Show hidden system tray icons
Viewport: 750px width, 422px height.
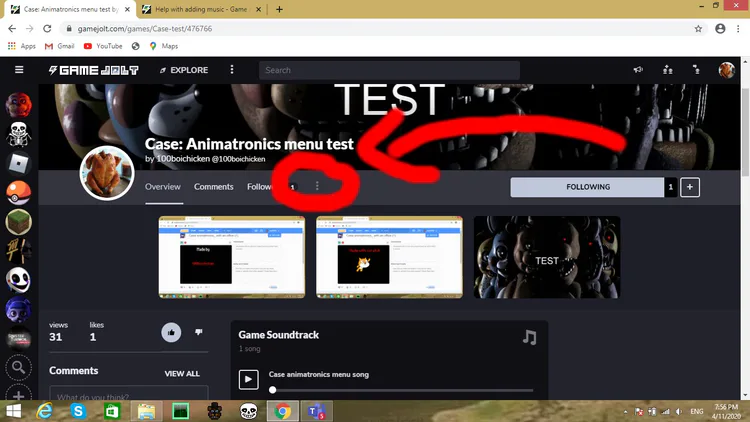click(x=625, y=411)
